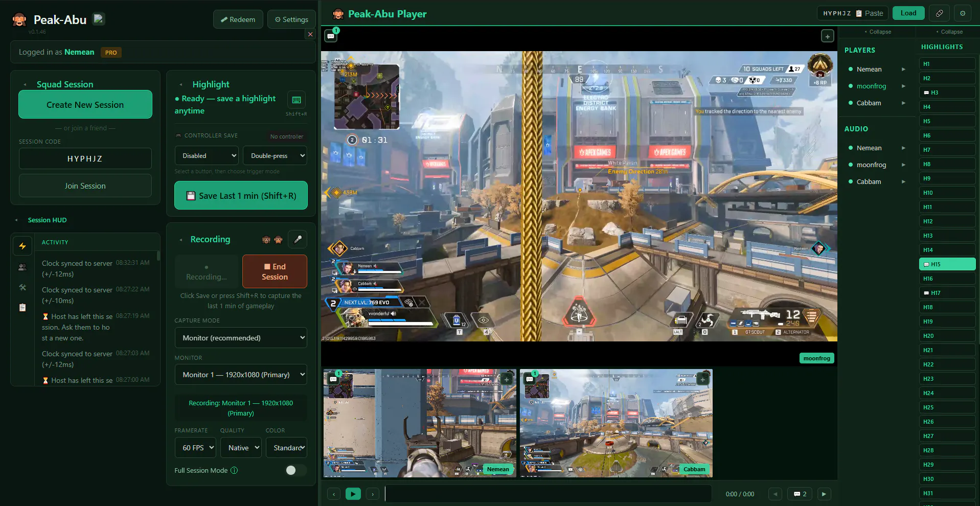Open the controller button dropdown showing Disabled
The height and width of the screenshot is (506, 980).
coord(207,155)
